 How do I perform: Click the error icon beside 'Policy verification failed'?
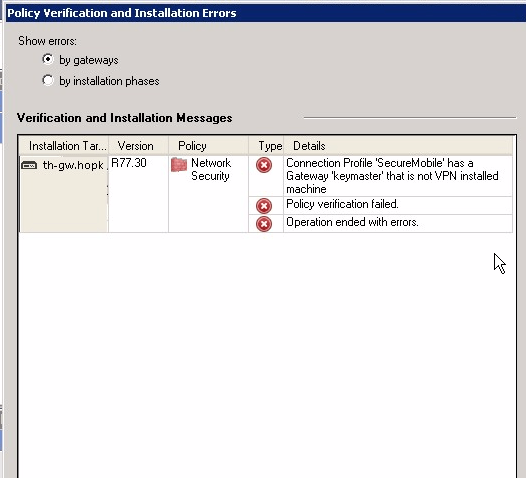click(x=264, y=206)
